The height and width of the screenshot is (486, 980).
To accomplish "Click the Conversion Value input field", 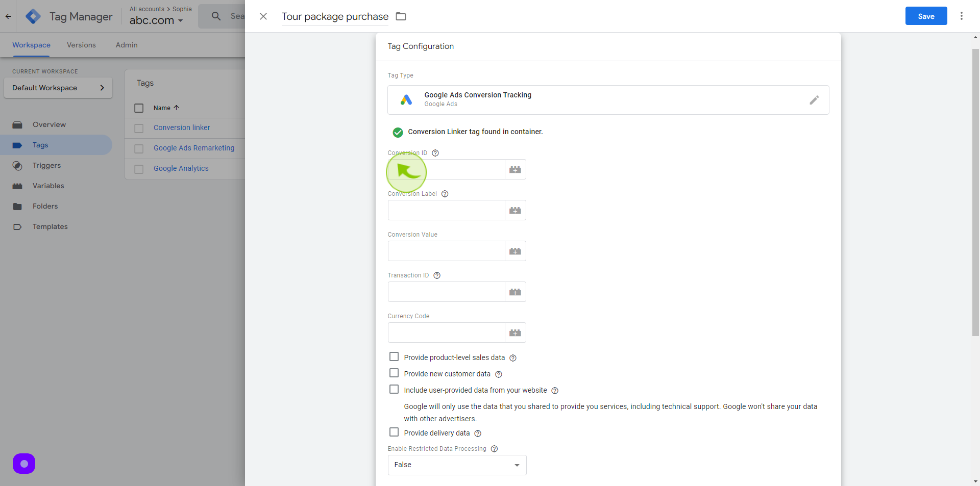I will pos(447,251).
